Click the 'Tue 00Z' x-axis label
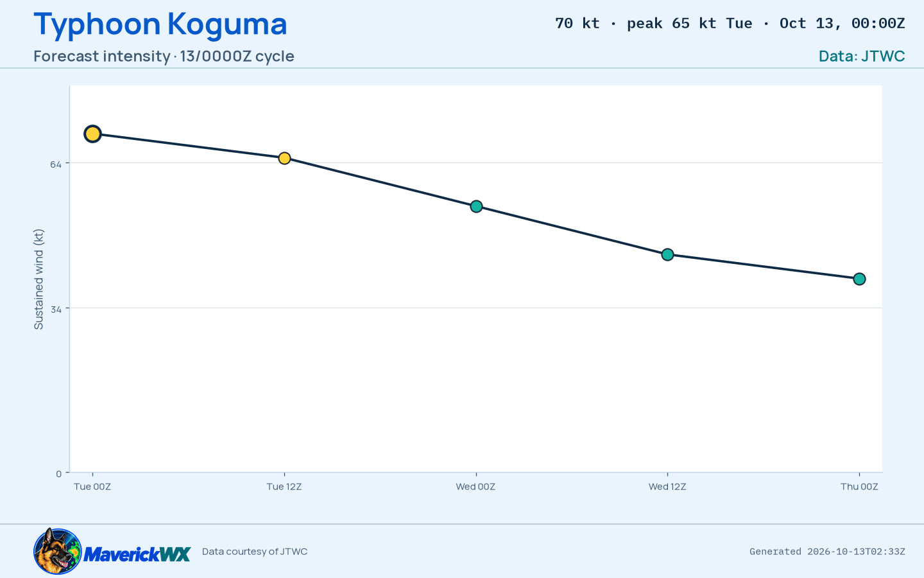 coord(92,487)
